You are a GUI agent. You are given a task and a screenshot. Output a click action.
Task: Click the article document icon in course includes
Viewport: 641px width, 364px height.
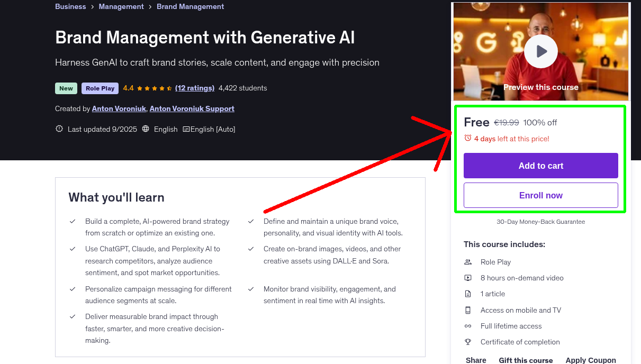pos(468,294)
